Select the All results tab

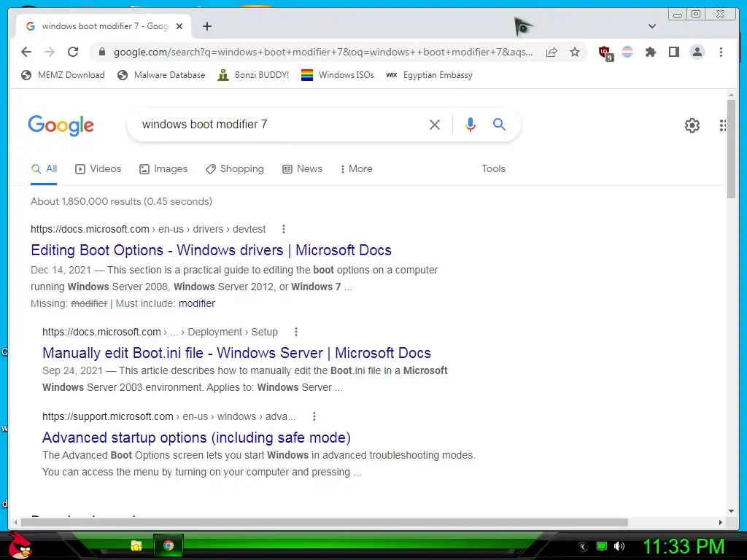[x=44, y=168]
